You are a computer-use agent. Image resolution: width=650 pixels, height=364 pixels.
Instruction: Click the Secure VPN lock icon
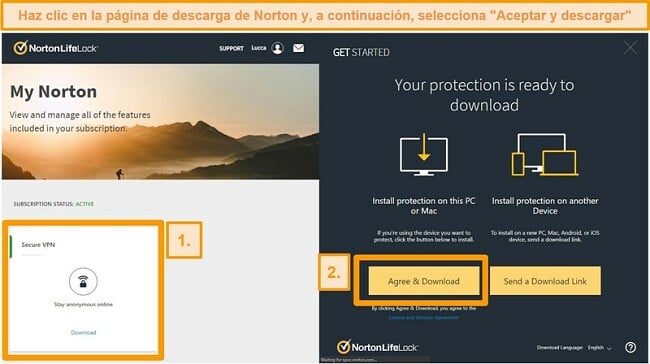83,281
